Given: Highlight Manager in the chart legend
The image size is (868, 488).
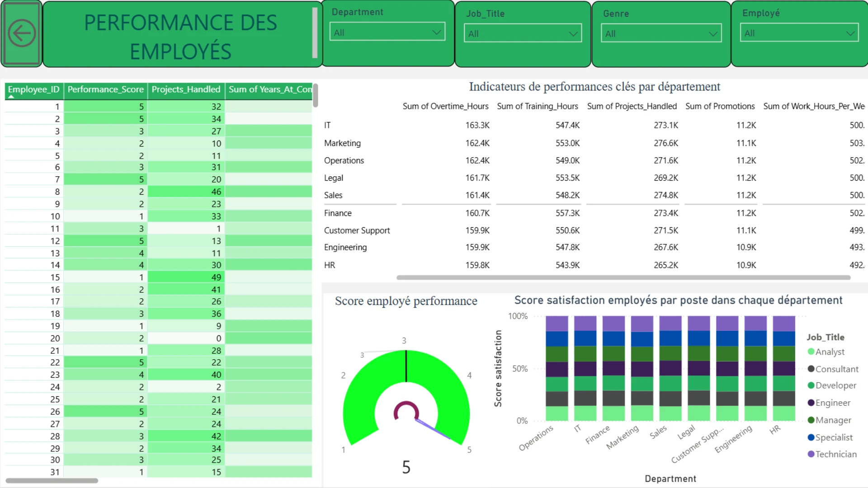Looking at the screenshot, I should coord(829,420).
